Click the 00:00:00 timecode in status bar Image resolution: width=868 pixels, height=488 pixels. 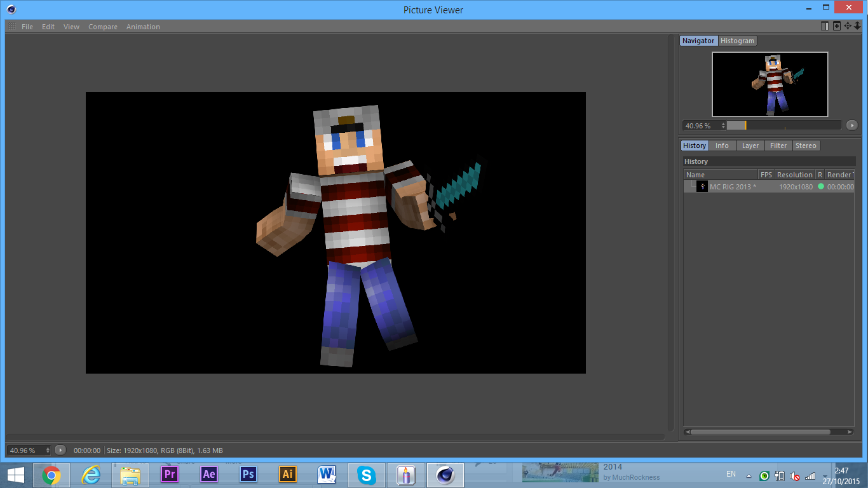(87, 451)
